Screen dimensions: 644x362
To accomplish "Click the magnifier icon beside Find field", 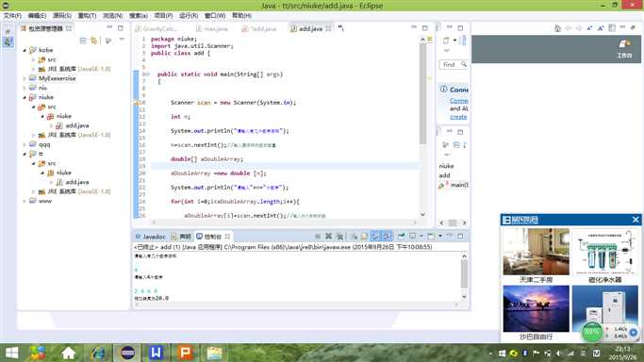I will coord(464,64).
